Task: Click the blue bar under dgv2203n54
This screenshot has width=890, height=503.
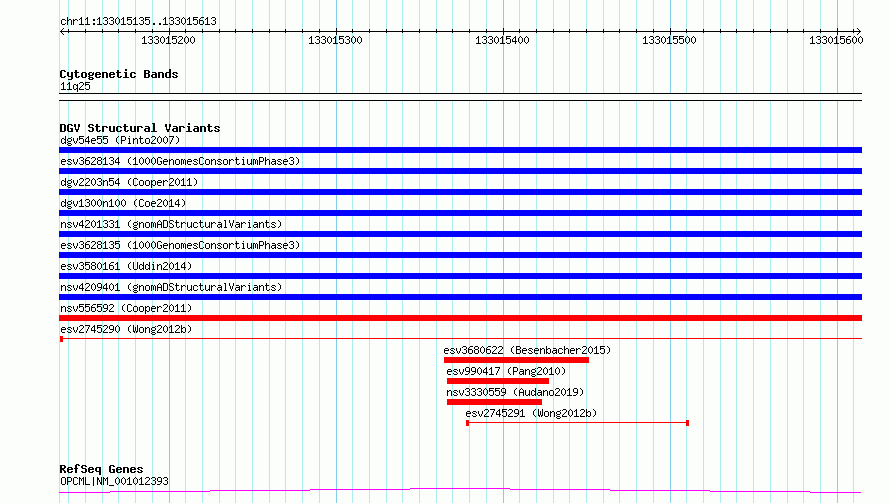Action: pos(460,192)
